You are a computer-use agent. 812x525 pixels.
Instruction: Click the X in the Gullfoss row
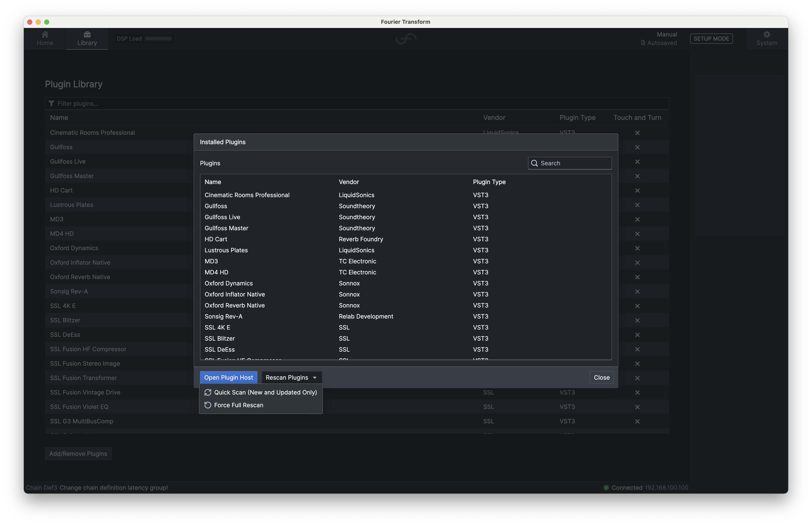pyautogui.click(x=637, y=147)
